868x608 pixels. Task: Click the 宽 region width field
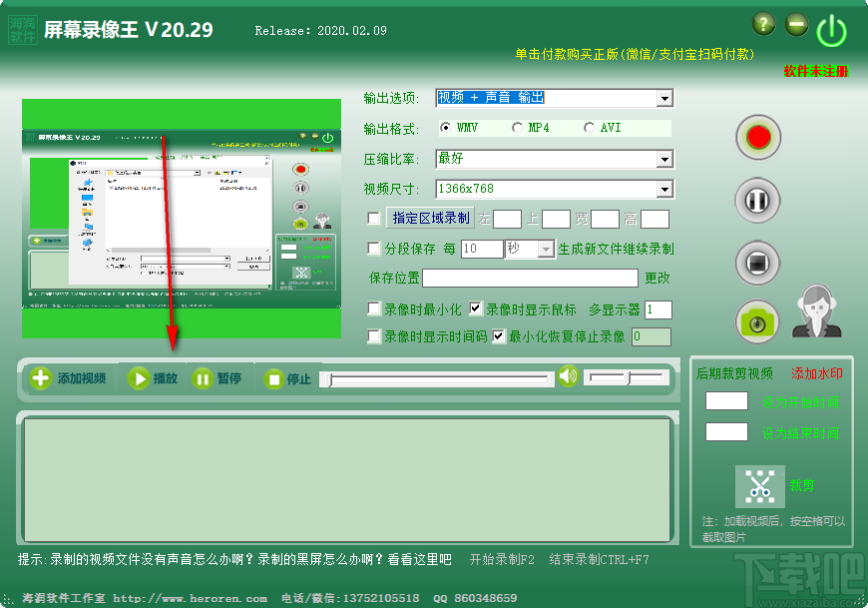coord(605,220)
